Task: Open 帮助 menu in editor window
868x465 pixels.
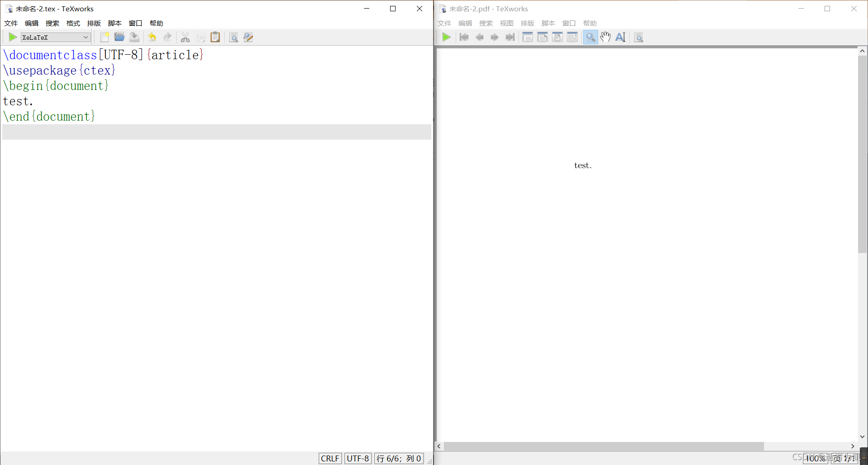Action: pos(156,23)
